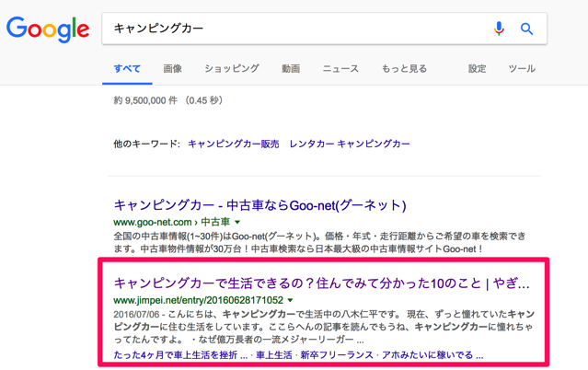The image size is (588, 370).
Task: Open the 設定 menu
Action: [x=477, y=69]
